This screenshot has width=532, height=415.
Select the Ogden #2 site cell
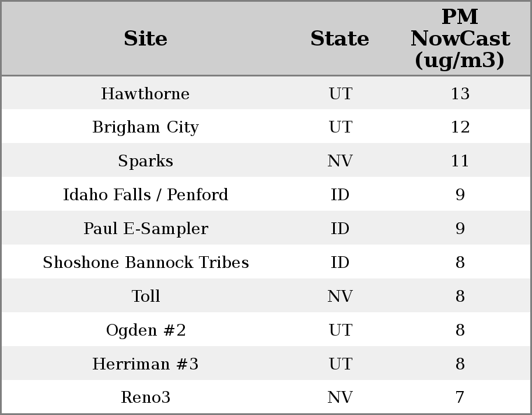point(145,330)
